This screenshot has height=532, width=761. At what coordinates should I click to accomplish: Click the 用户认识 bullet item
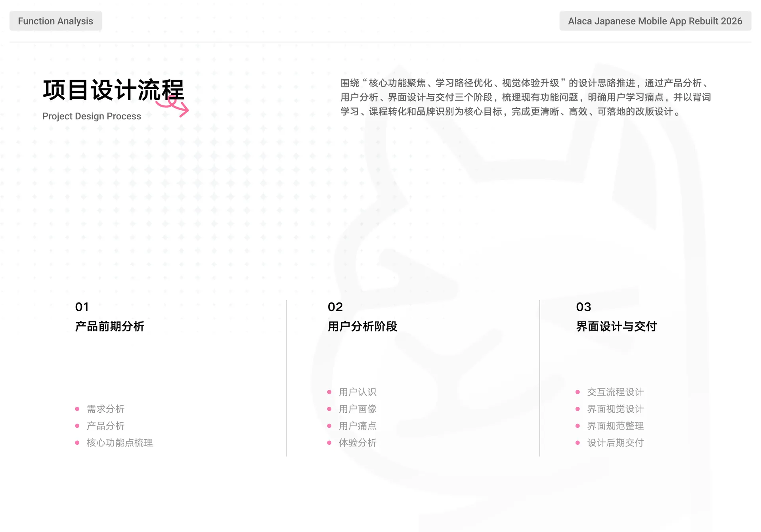tap(352, 392)
